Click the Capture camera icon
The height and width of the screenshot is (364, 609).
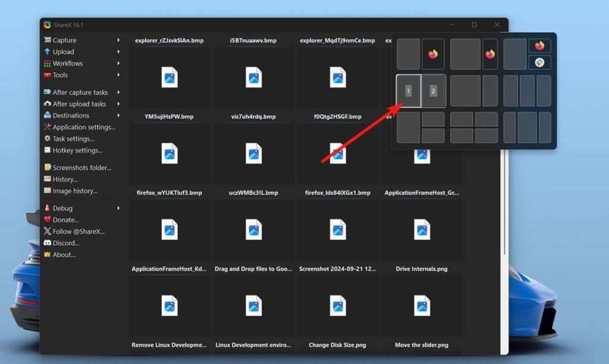click(x=47, y=40)
